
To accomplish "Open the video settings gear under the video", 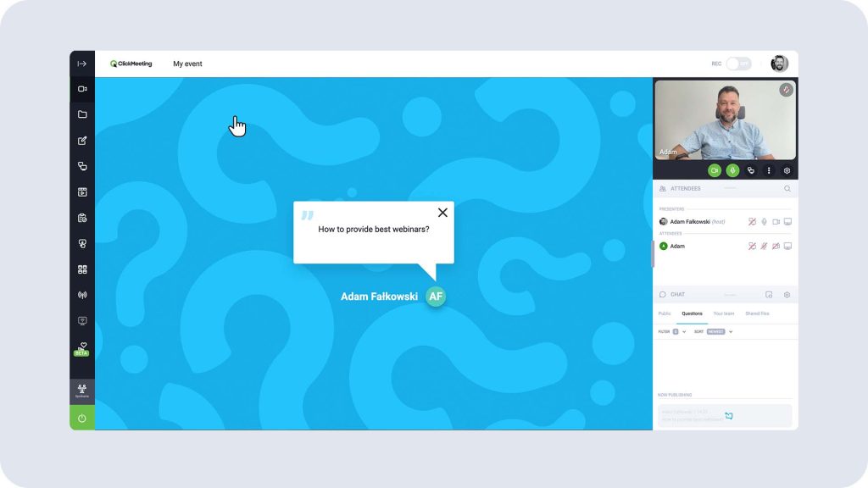I will [x=787, y=171].
